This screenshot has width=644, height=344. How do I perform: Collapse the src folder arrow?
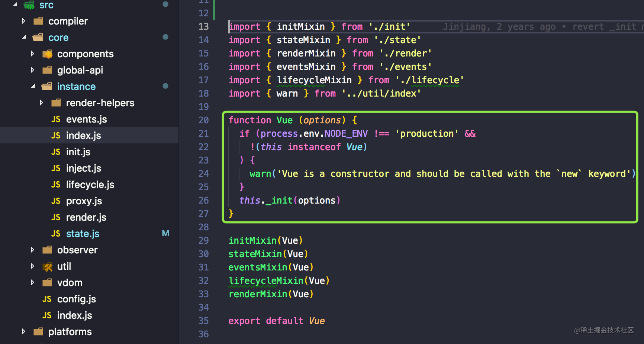(15, 4)
